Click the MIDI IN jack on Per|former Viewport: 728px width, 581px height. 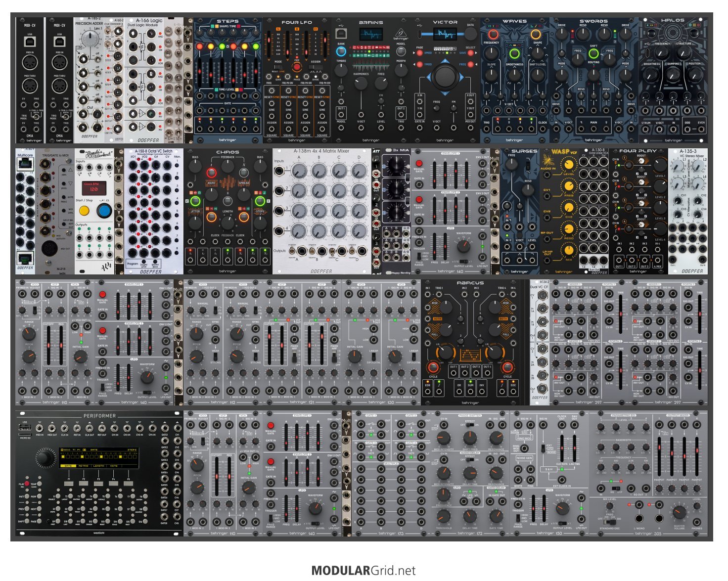coord(39,428)
